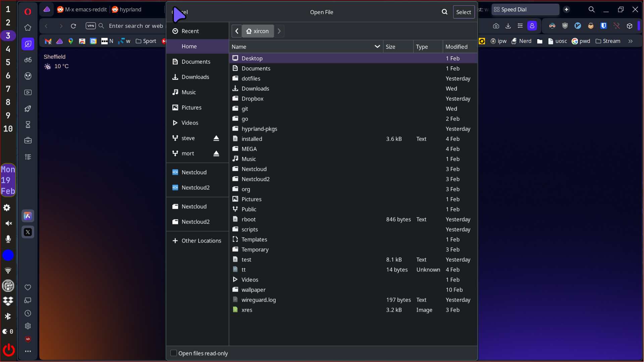Switch to the hyprland tab

click(130, 9)
